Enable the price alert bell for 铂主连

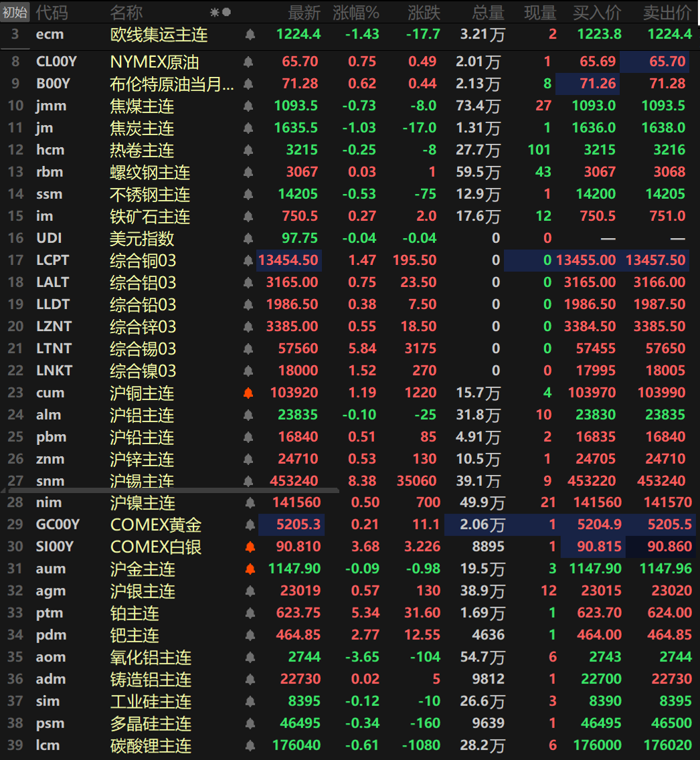click(x=250, y=613)
